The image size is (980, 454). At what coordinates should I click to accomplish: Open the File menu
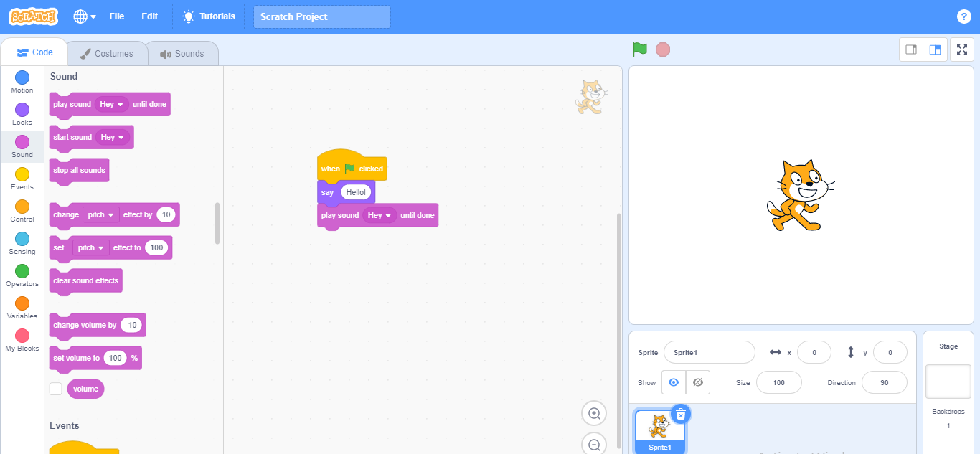coord(116,16)
